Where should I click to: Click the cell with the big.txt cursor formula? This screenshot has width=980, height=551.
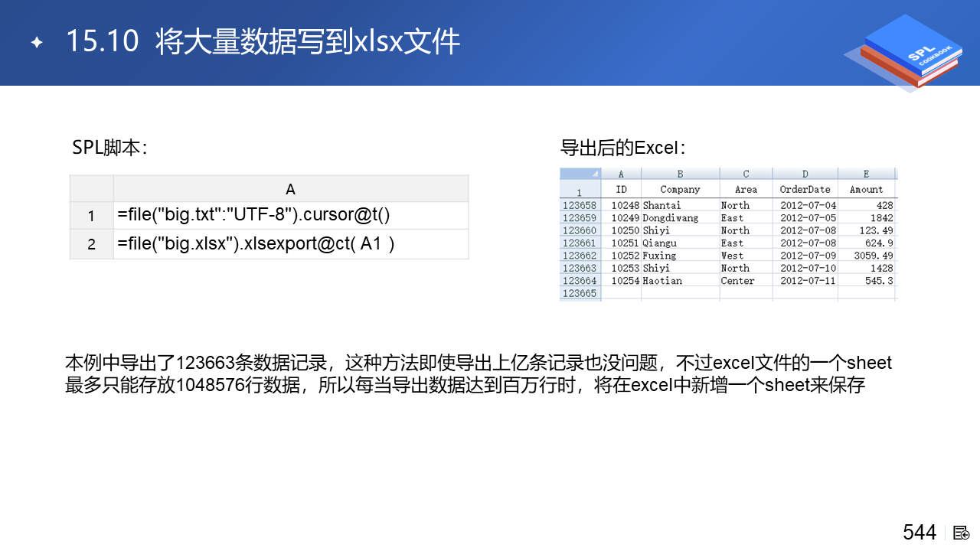(x=291, y=216)
